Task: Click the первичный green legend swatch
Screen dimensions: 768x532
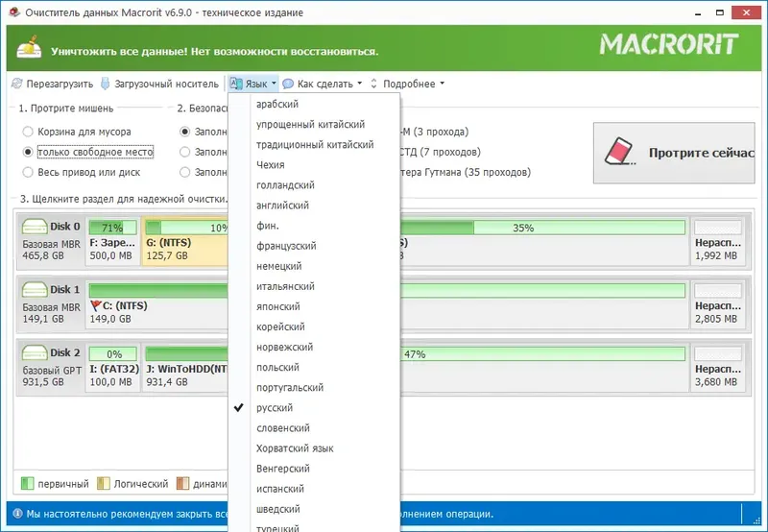Action: [x=27, y=484]
